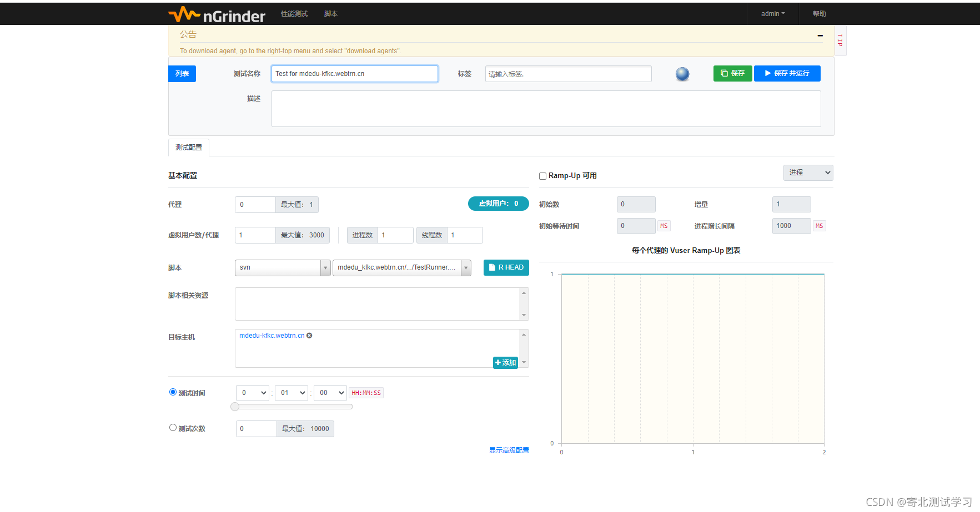980x512 pixels.
Task: Click the 代理 agent count field
Action: coord(255,205)
